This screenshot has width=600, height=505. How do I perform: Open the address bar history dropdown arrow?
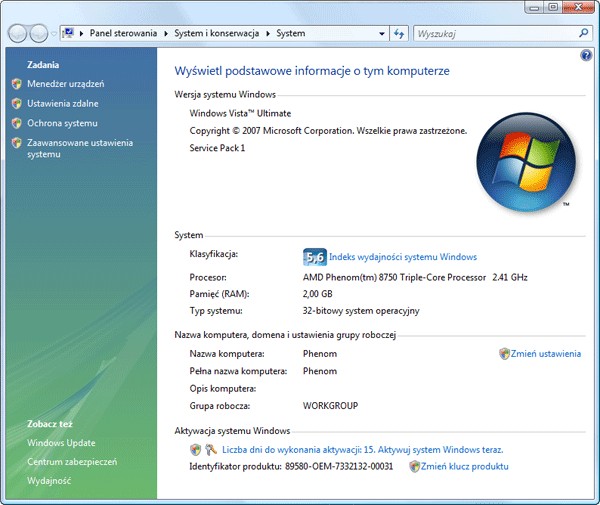(x=382, y=34)
